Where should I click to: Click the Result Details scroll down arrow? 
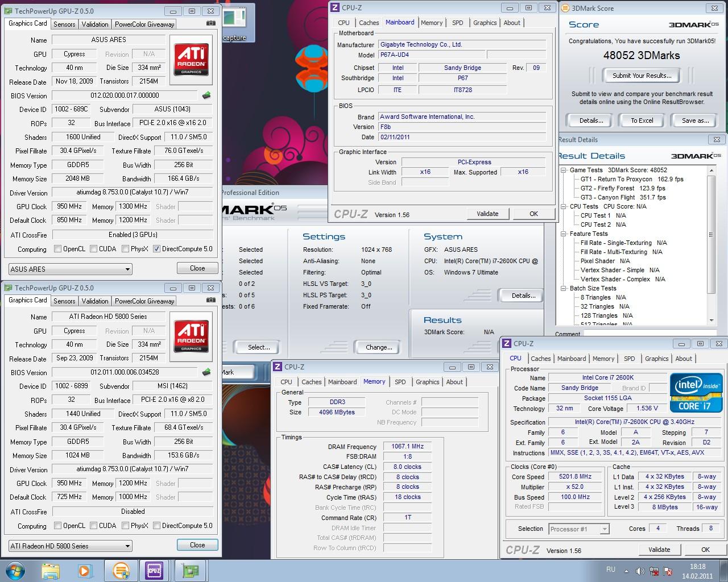712,320
